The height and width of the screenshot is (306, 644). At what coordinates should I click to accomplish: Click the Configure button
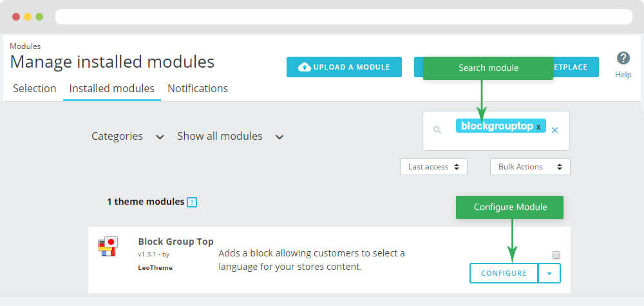tap(504, 273)
